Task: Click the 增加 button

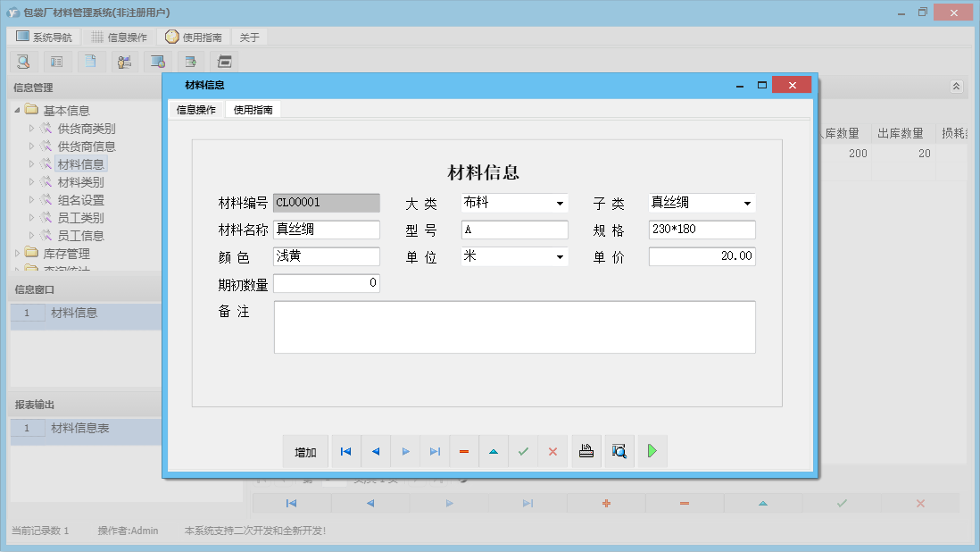Action: point(305,452)
